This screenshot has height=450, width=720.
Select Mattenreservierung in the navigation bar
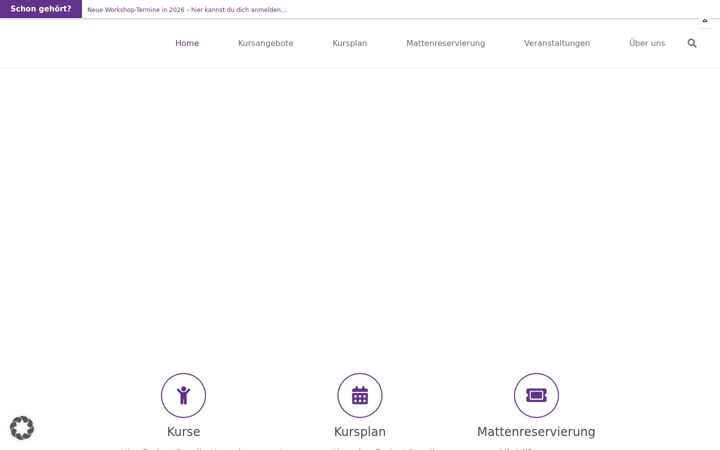445,43
